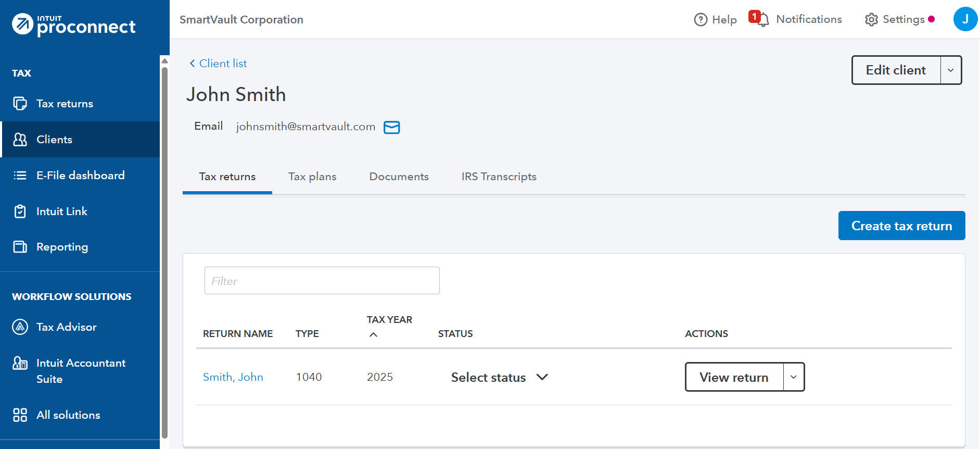Viewport: 980px width, 449px height.
Task: Click the johnsmith@smartvault.com email text
Action: click(306, 127)
